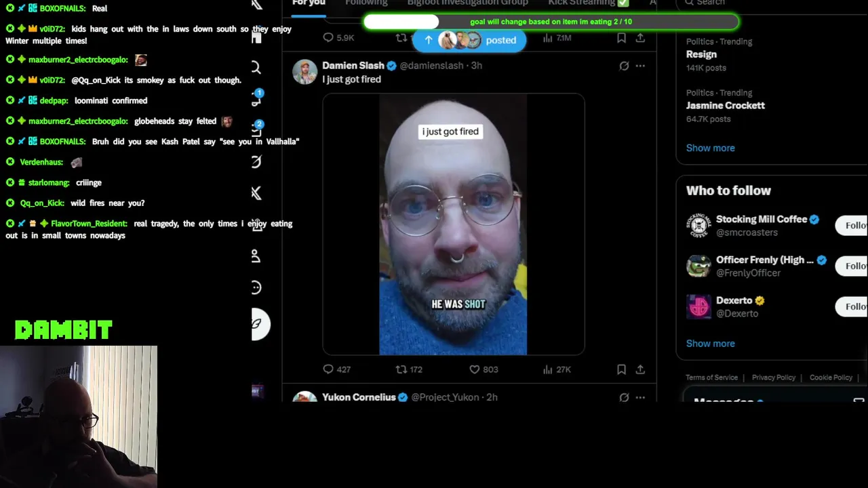
Task: Click the Dexerto account name
Action: click(734, 300)
